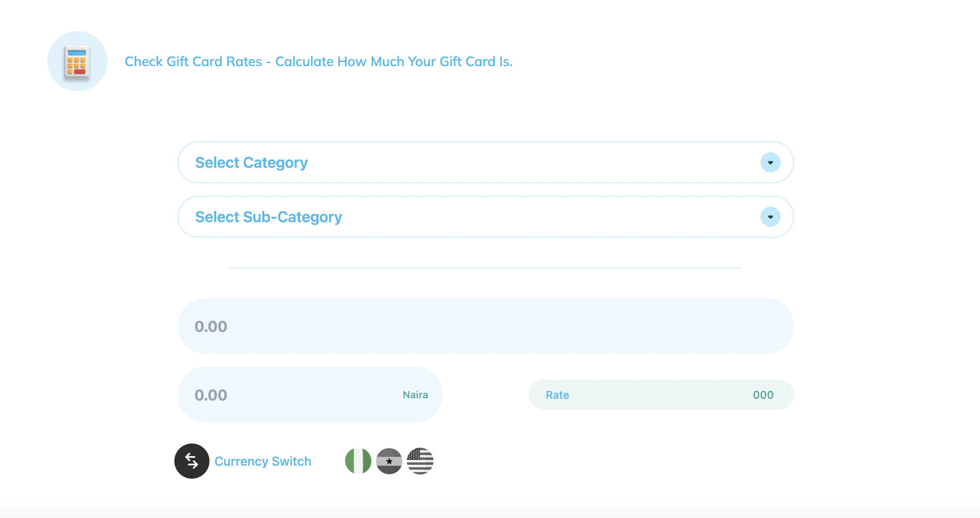Open the Select Category dropdown
This screenshot has width=980, height=518.
click(x=486, y=162)
